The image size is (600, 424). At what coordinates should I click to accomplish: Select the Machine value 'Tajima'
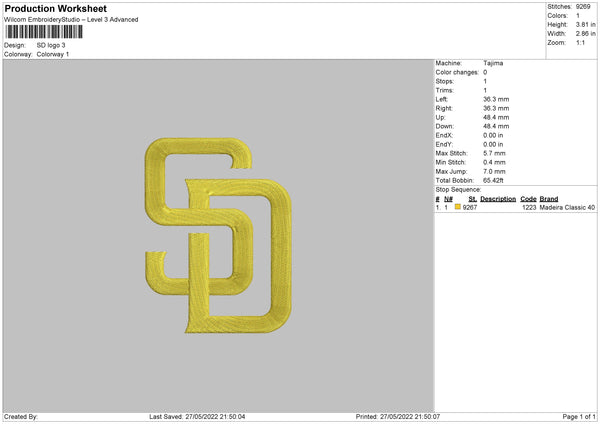click(493, 63)
